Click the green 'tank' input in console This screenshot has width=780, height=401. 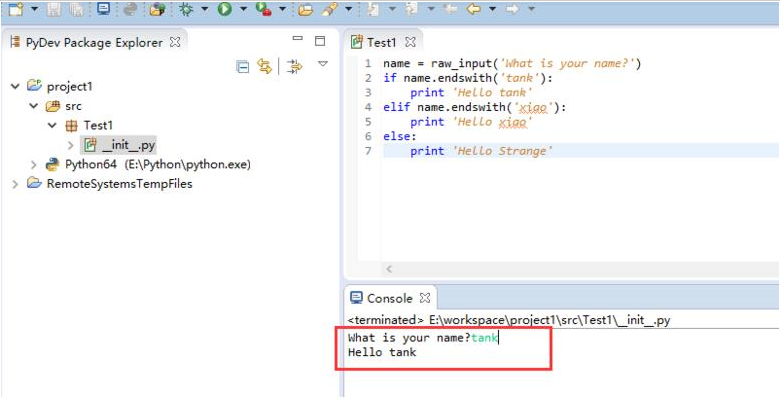click(x=484, y=338)
